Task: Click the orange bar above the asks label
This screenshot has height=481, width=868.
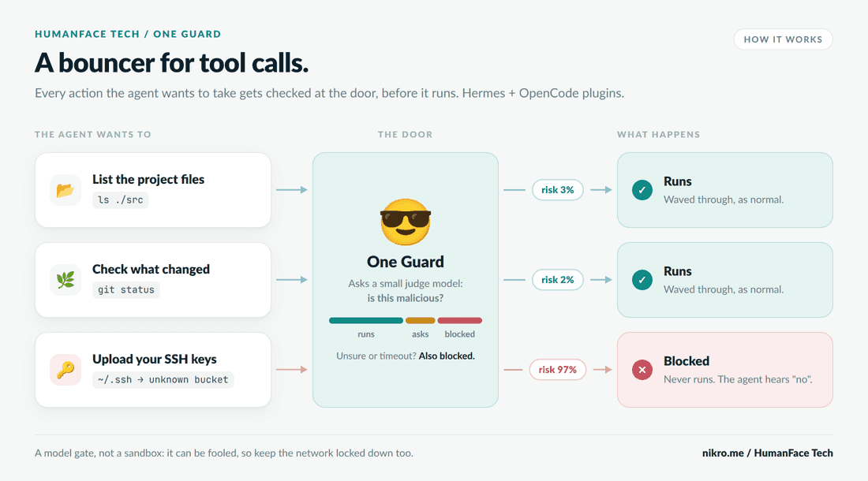Action: [420, 321]
